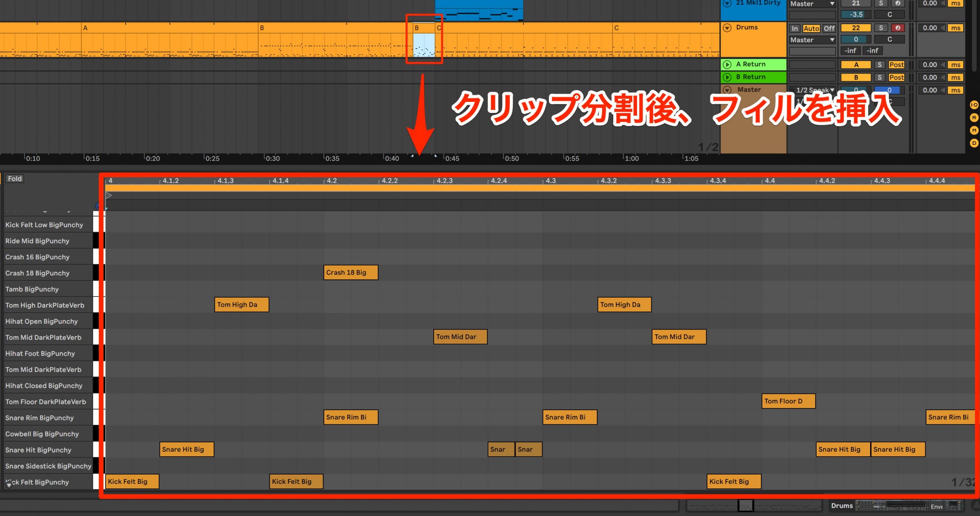The image size is (980, 516).
Task: Click the round arrow icon beside Kick Felt BigPunchy
Action: pyautogui.click(x=9, y=484)
